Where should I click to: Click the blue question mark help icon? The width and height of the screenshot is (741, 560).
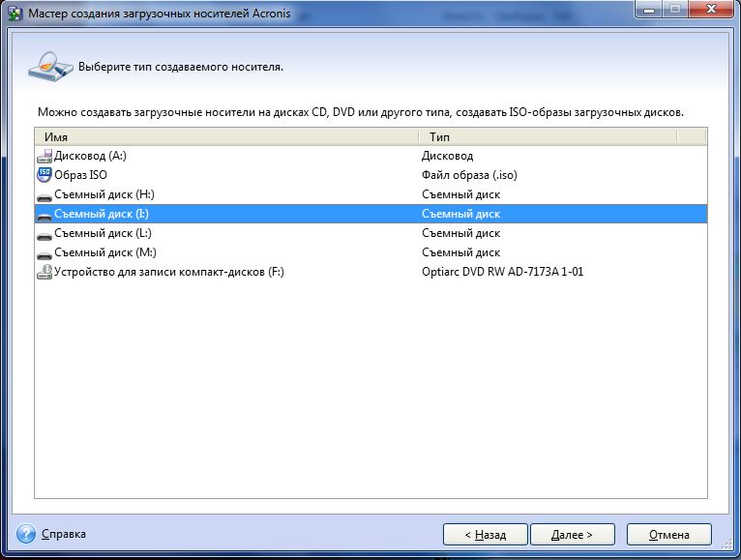click(x=26, y=534)
